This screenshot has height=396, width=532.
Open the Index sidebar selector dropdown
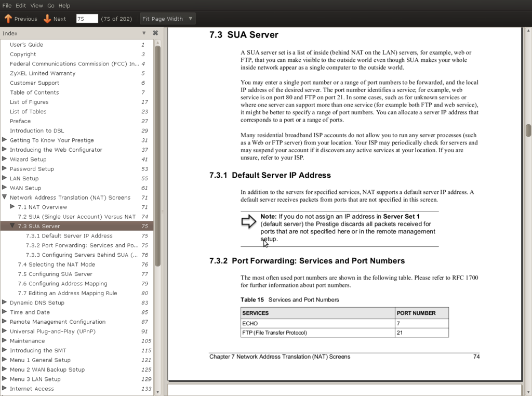click(144, 33)
